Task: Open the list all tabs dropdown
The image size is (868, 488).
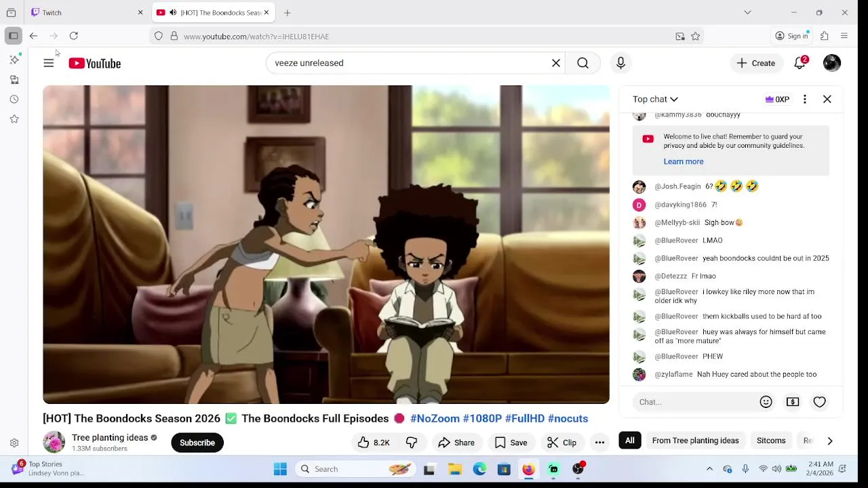Action: click(747, 12)
